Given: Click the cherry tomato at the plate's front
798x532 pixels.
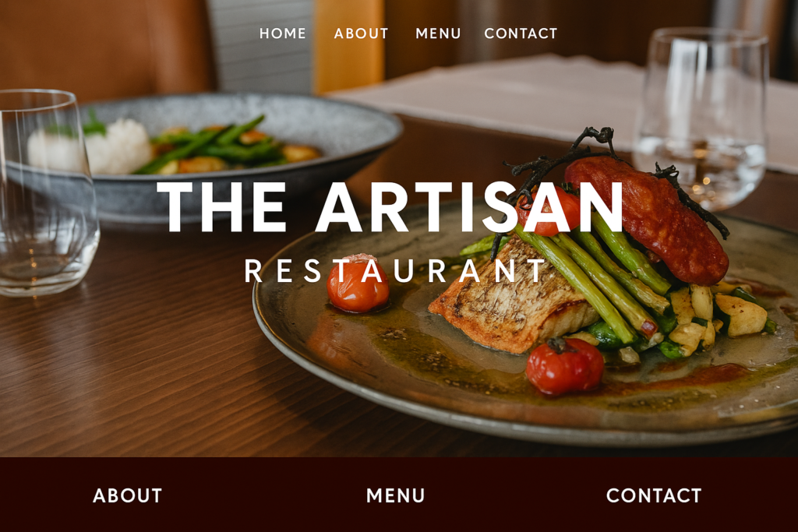Looking at the screenshot, I should [564, 366].
